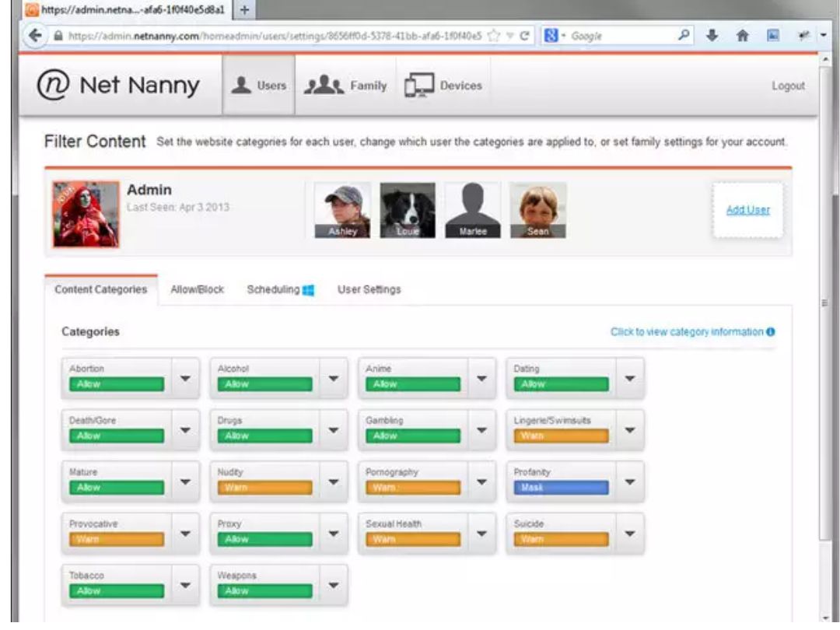The width and height of the screenshot is (840, 630).
Task: Expand the Gambling category dropdown
Action: (481, 430)
